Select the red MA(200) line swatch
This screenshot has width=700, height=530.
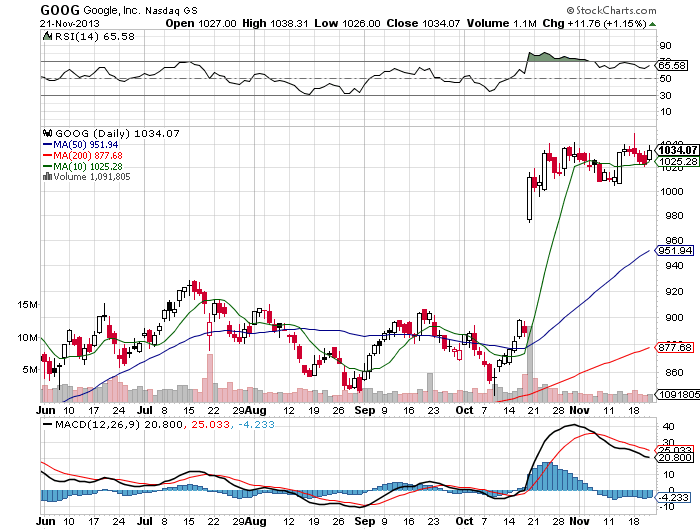pyautogui.click(x=47, y=155)
